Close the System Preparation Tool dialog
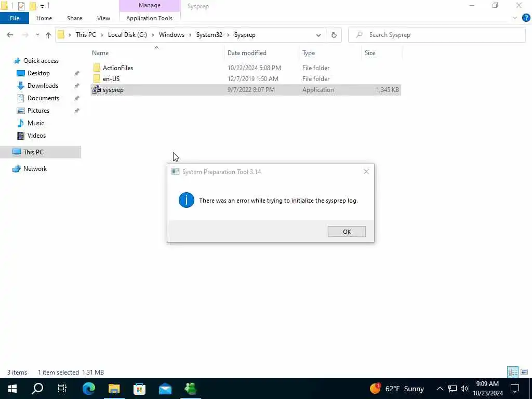 point(366,171)
